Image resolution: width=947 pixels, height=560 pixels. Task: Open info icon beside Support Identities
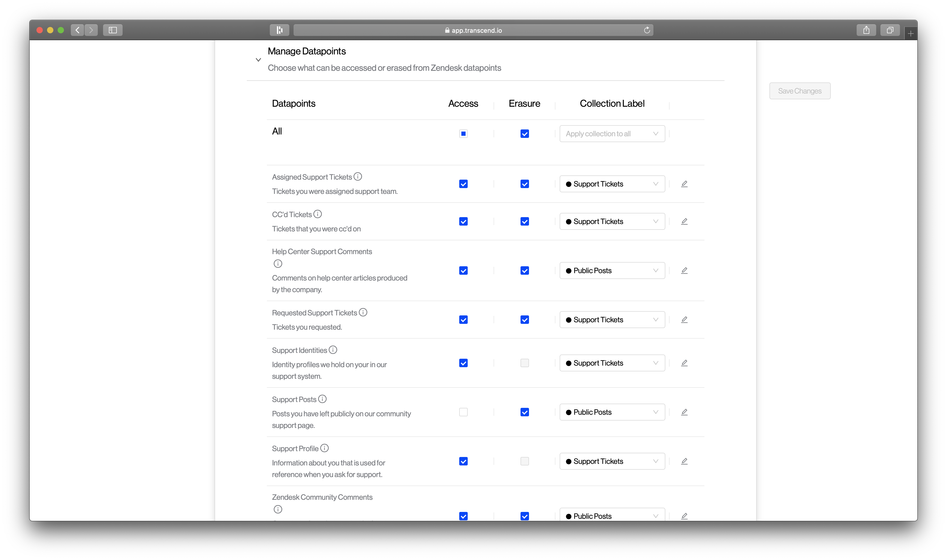coord(332,350)
